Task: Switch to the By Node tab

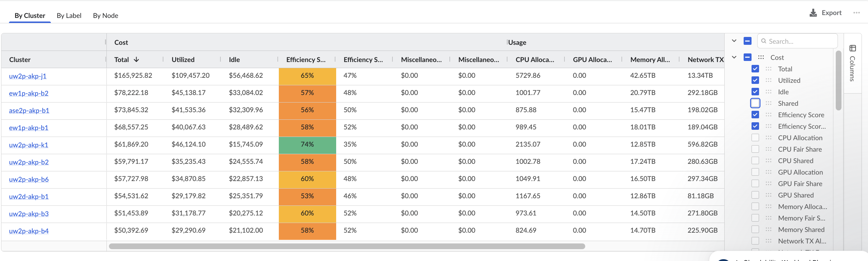Action: tap(105, 16)
